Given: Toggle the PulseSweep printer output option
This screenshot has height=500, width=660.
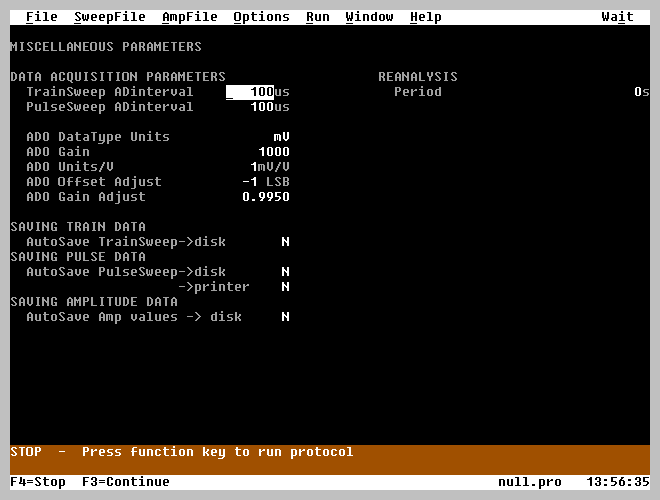Looking at the screenshot, I should (285, 287).
